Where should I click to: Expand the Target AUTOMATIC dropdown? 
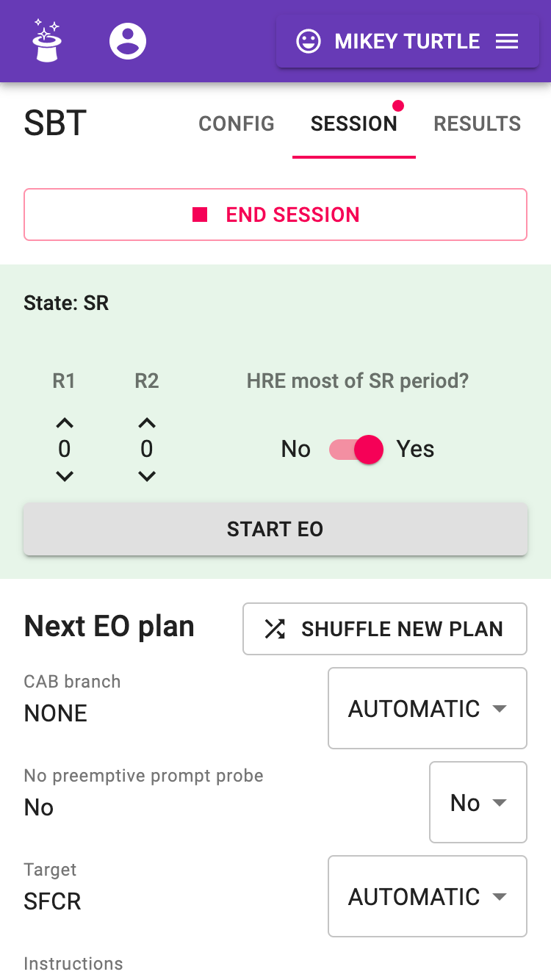point(428,896)
